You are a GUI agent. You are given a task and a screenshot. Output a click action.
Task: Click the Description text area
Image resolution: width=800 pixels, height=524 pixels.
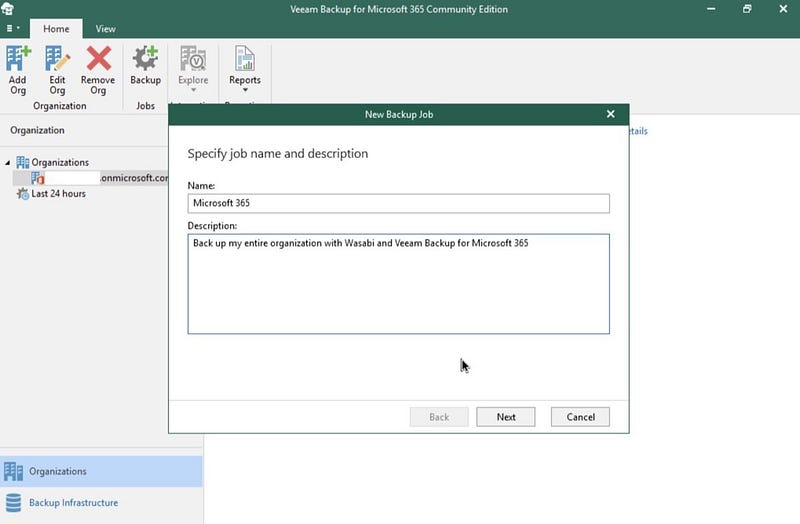pos(398,284)
